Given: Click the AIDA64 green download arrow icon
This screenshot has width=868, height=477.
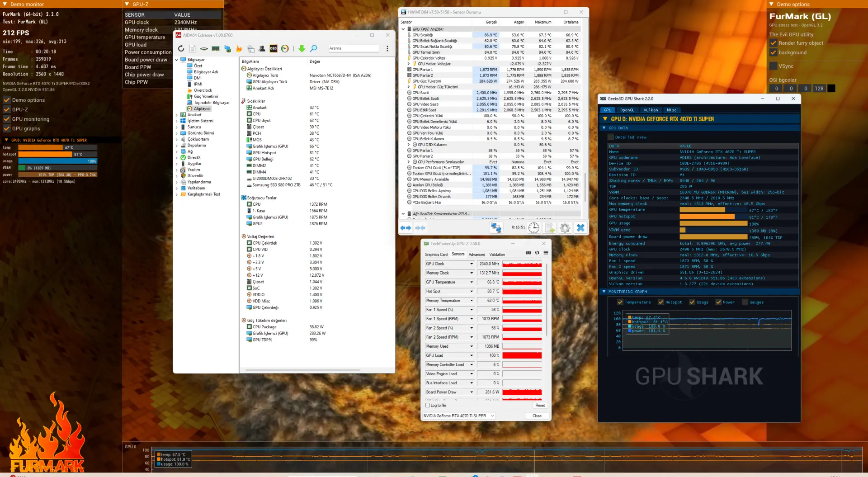Looking at the screenshot, I should 302,48.
